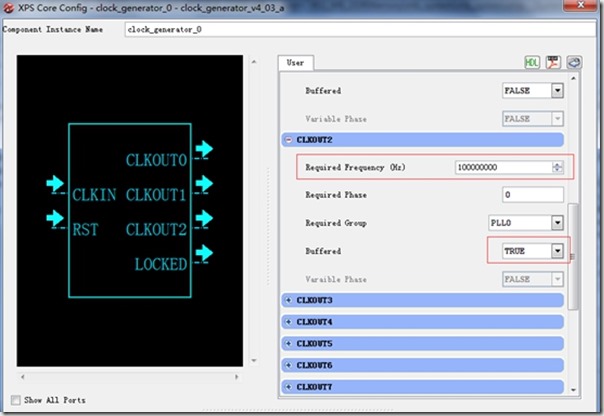This screenshot has height=416, width=604.
Task: Click the properties panel scroll-down arrow
Action: tap(573, 390)
